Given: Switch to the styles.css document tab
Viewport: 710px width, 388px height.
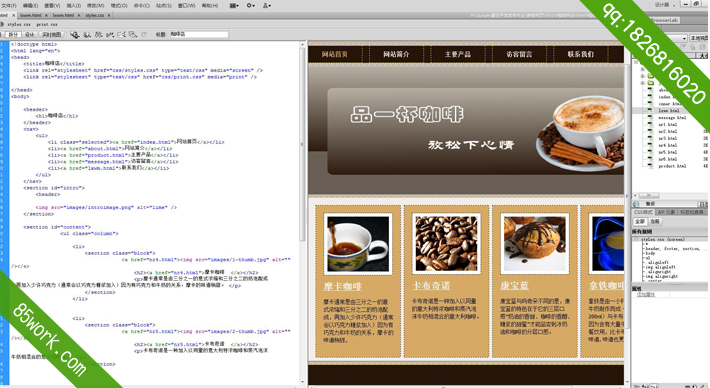Looking at the screenshot, I should click(95, 15).
